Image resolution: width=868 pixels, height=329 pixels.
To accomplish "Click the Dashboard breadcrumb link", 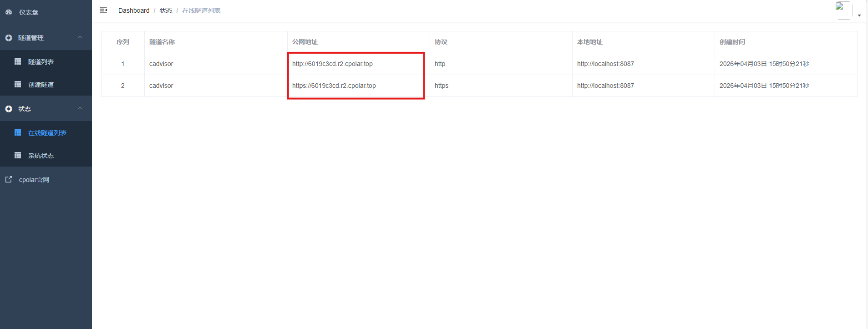I will [134, 10].
